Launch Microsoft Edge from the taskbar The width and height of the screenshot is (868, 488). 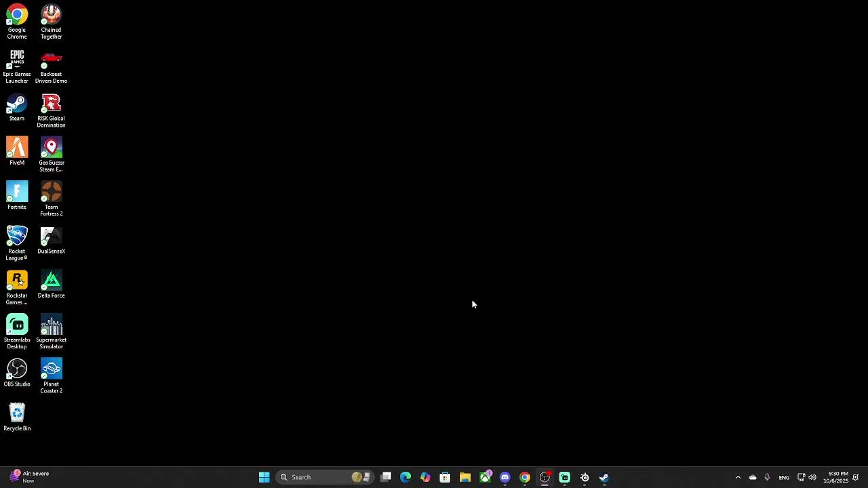(x=406, y=477)
